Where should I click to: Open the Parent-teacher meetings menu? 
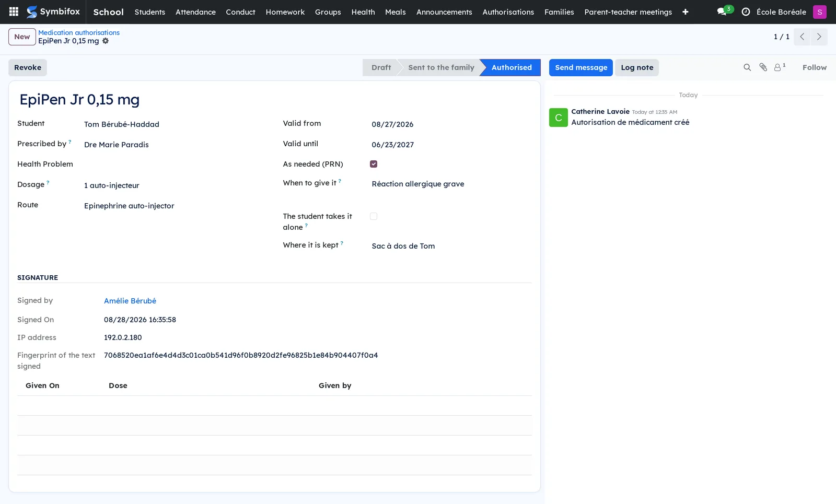tap(628, 12)
